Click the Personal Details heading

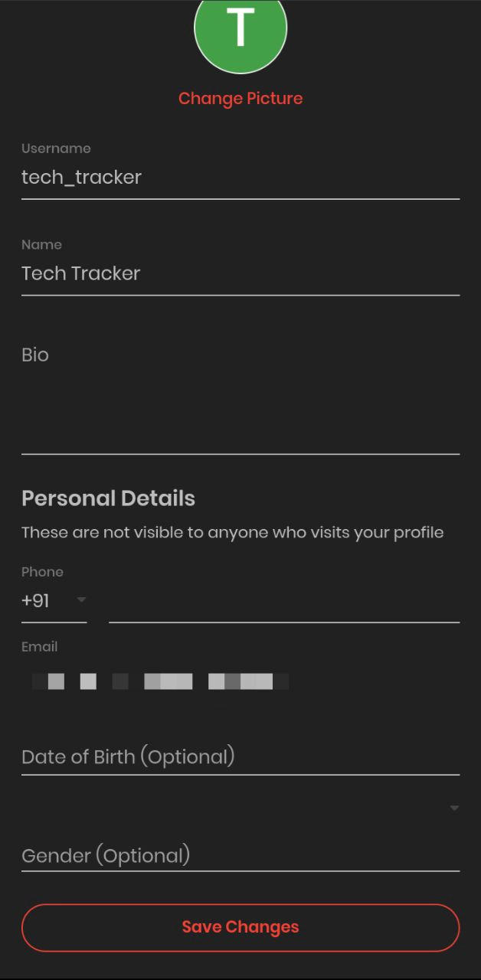(108, 498)
